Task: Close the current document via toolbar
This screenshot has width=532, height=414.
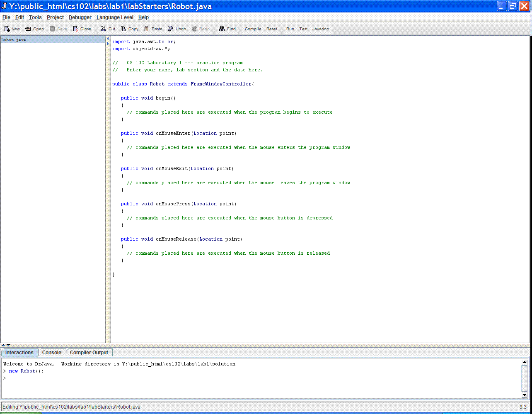Action: coord(82,29)
